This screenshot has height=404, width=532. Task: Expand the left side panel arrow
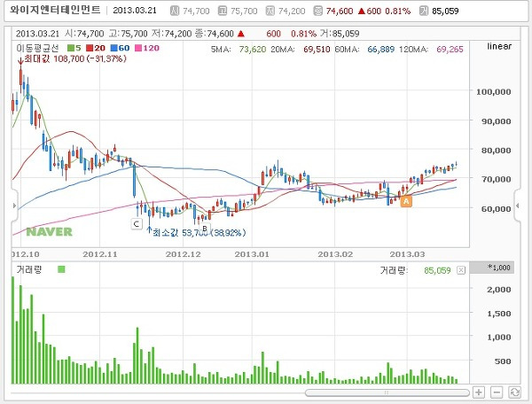14,206
